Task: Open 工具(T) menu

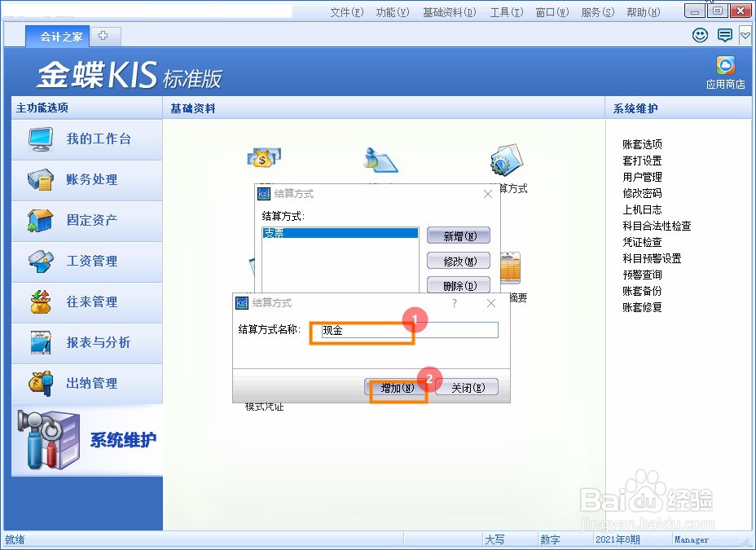Action: (x=506, y=12)
